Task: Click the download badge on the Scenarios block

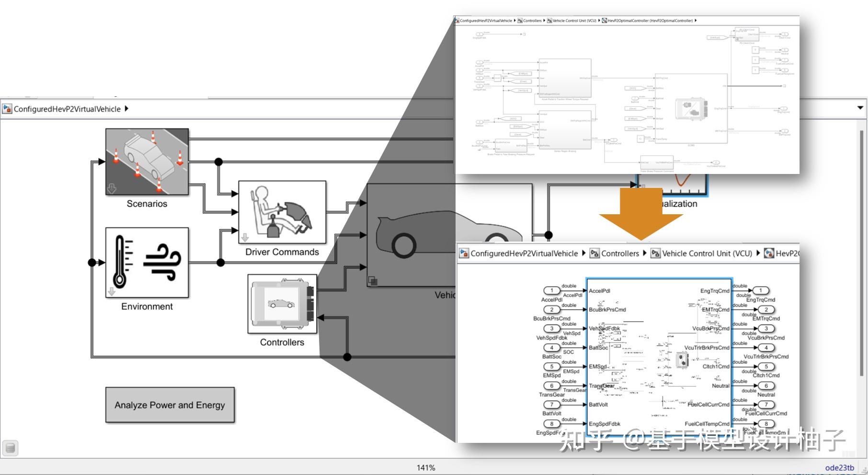Action: click(112, 189)
